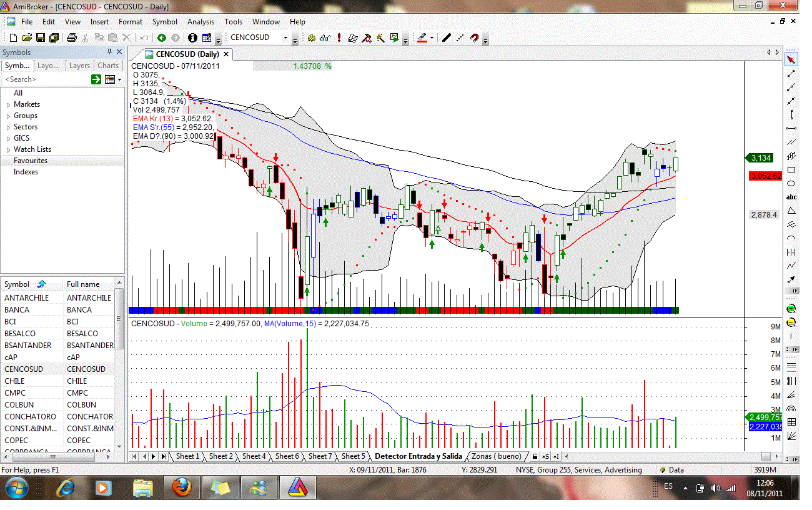This screenshot has width=812, height=510.
Task: Open the Quote Editor table icon
Action: (x=207, y=38)
